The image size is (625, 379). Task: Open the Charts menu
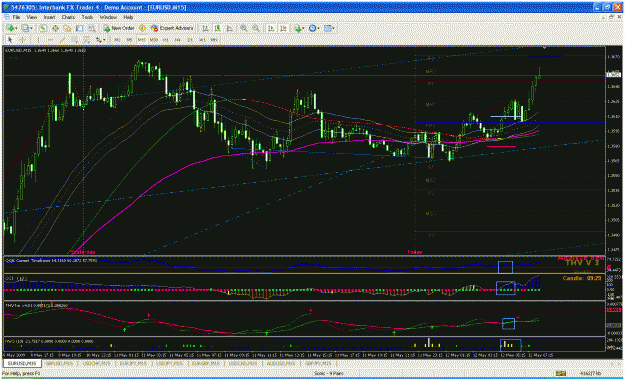click(68, 18)
